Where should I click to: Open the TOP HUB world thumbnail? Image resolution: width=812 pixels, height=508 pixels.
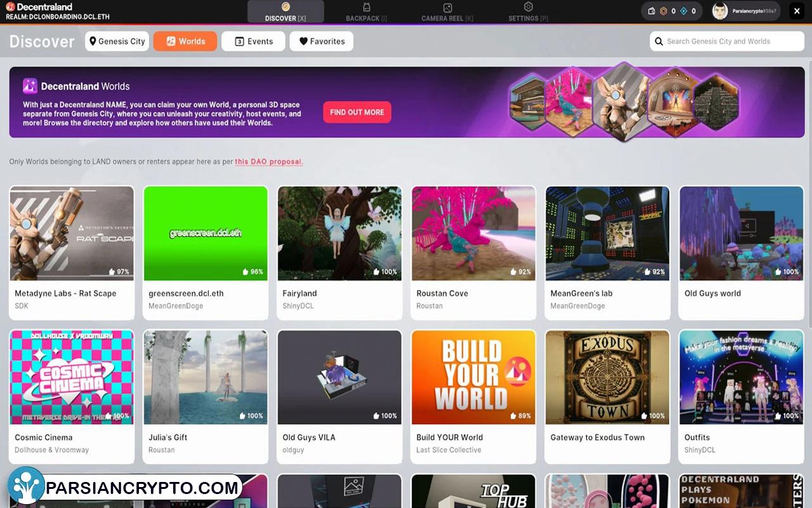tap(473, 491)
